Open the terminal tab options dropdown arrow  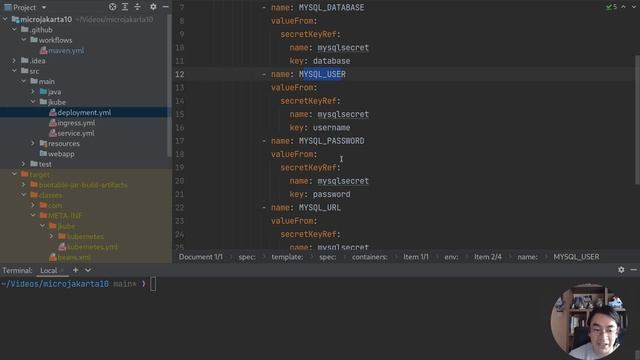88,270
